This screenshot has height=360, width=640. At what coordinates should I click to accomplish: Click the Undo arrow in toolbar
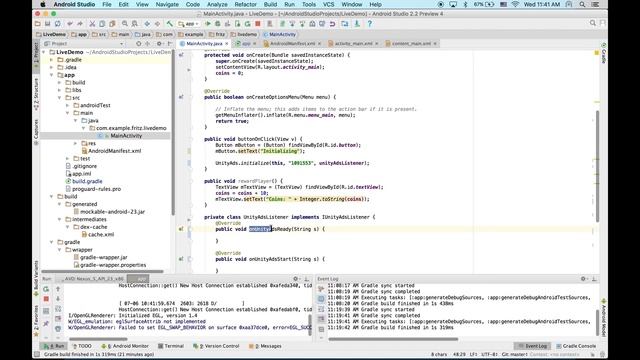[x=70, y=24]
